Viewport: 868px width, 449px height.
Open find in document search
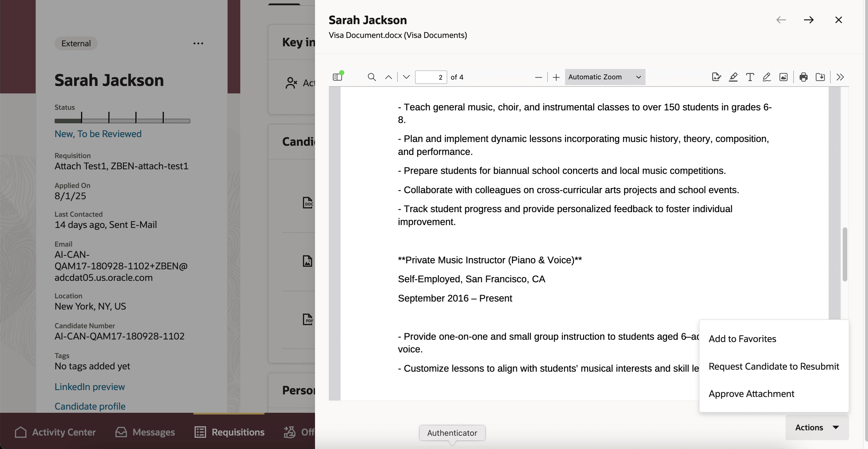click(372, 77)
